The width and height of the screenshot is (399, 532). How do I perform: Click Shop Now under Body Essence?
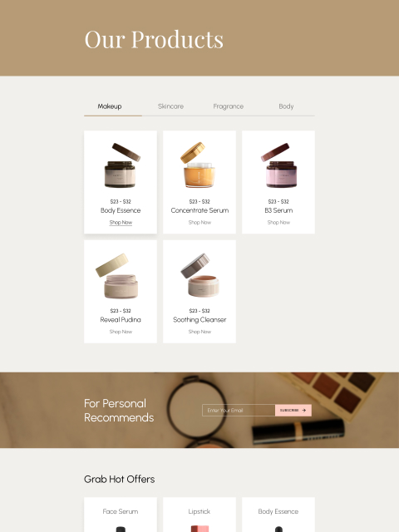pyautogui.click(x=121, y=223)
